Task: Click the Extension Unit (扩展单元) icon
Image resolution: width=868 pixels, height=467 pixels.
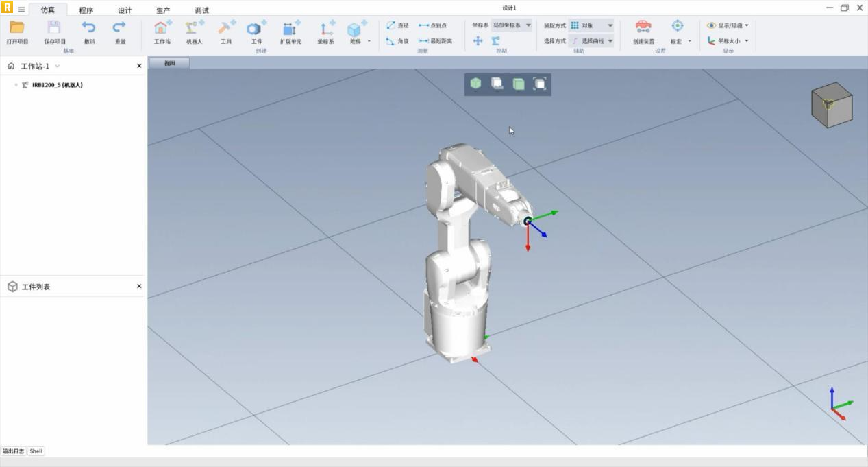Action: [290, 28]
